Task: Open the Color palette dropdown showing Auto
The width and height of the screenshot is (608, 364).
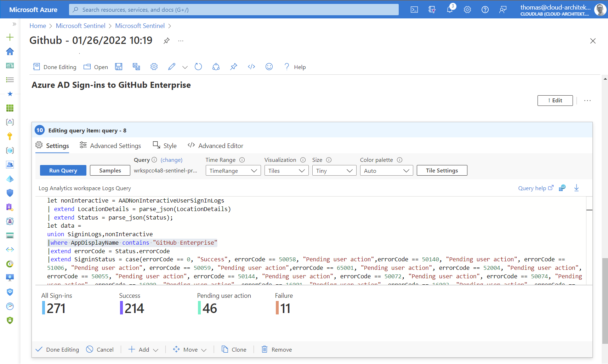Action: pyautogui.click(x=386, y=171)
